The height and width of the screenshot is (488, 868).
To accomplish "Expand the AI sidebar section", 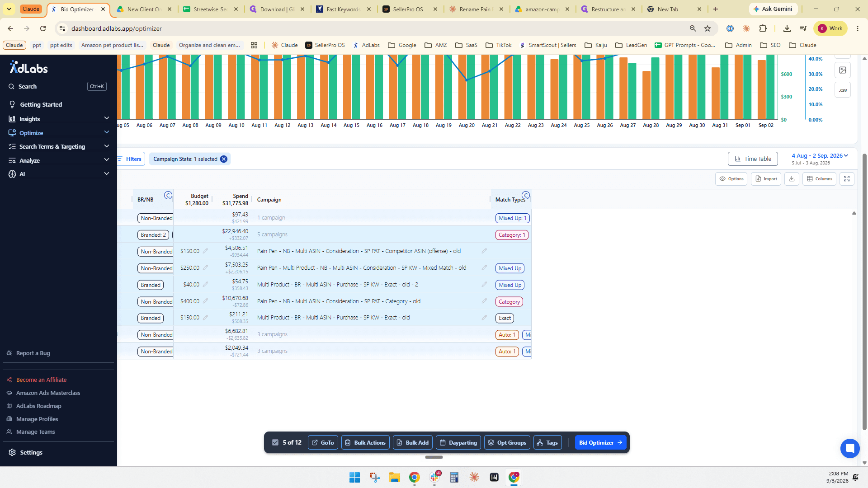I will 59,174.
